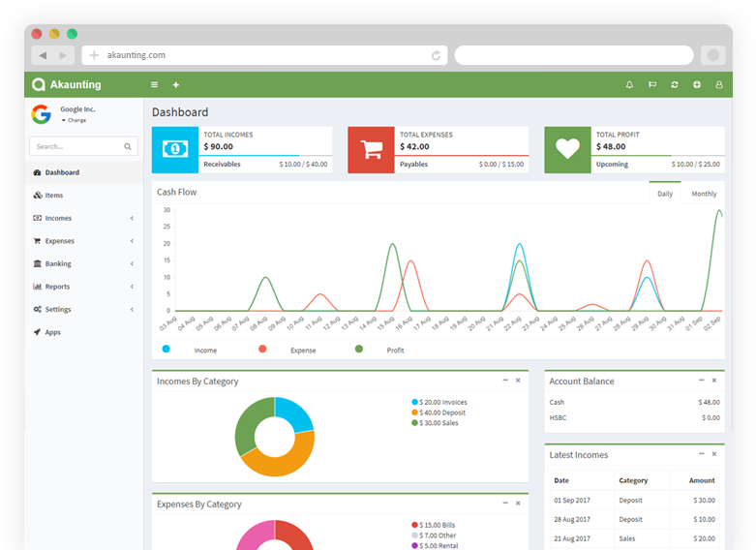The height and width of the screenshot is (550, 756).
Task: Close the Expenses By Category panel
Action: pyautogui.click(x=518, y=504)
